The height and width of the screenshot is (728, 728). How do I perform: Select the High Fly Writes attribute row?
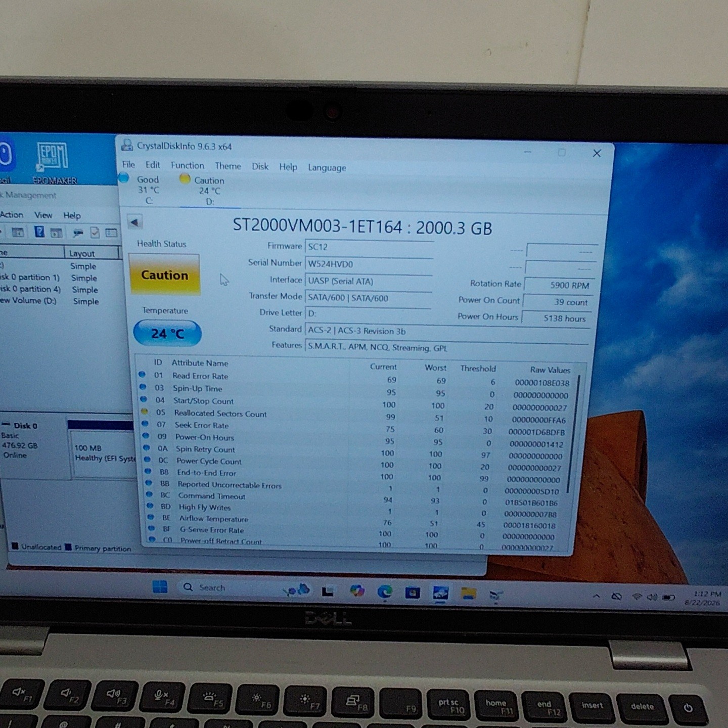pyautogui.click(x=356, y=510)
